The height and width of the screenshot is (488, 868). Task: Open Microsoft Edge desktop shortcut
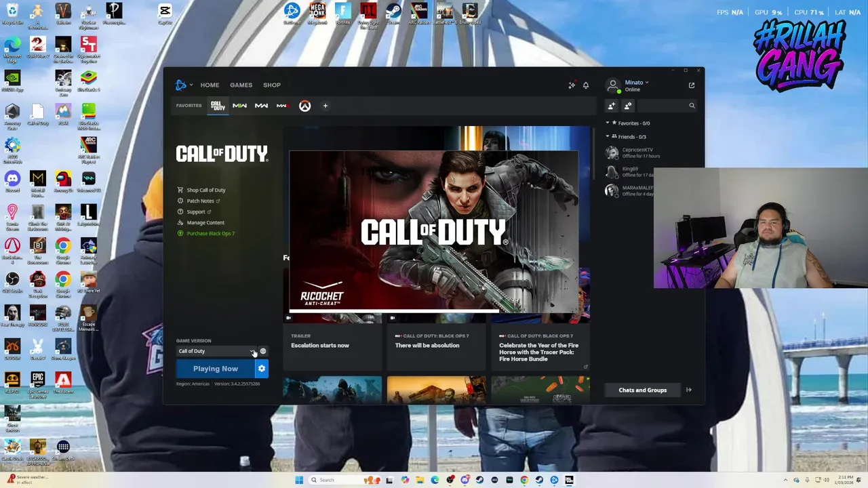coord(12,48)
